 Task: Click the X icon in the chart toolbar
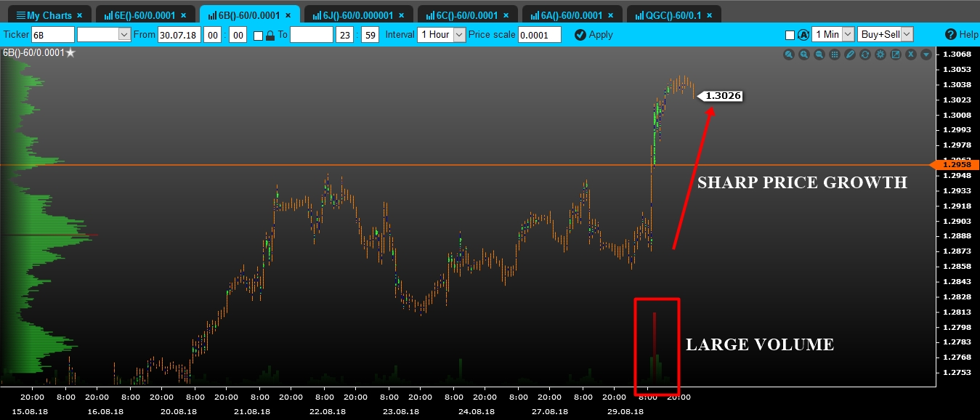pyautogui.click(x=911, y=54)
